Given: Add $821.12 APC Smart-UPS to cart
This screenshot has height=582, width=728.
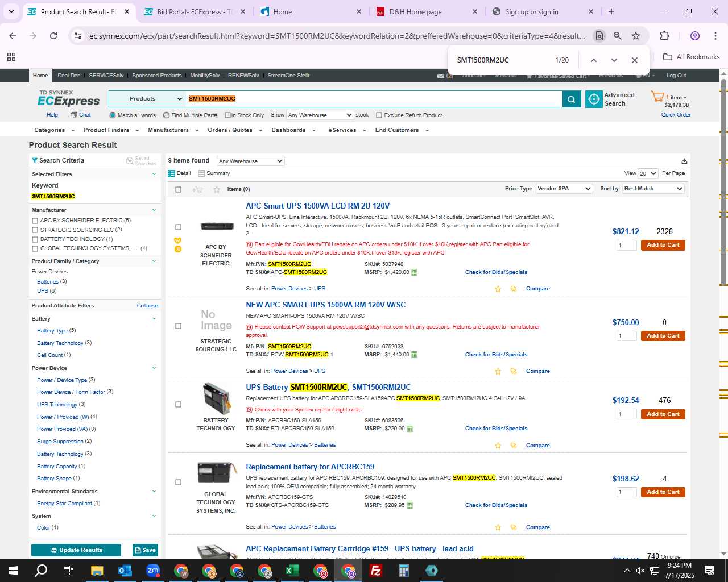Looking at the screenshot, I should click(663, 245).
